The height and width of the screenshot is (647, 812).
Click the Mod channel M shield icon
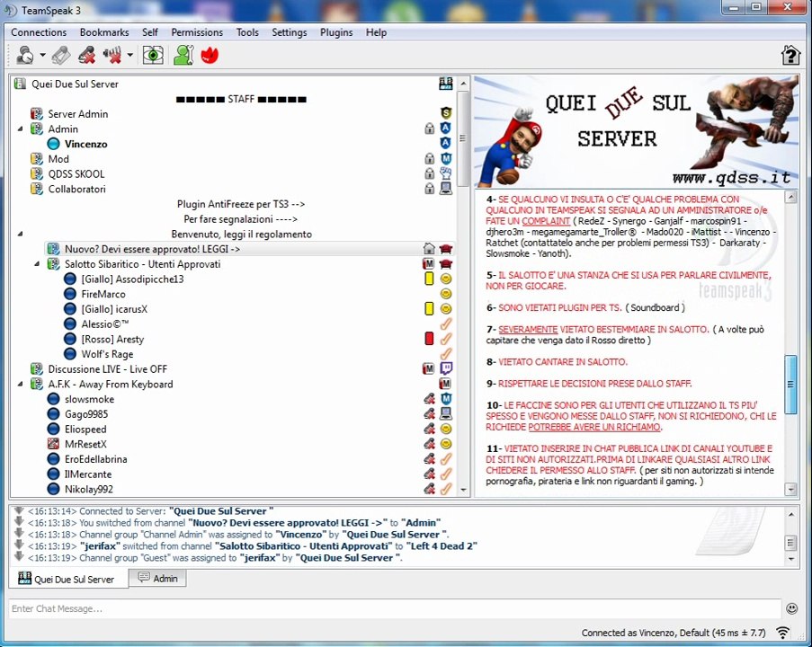click(446, 158)
